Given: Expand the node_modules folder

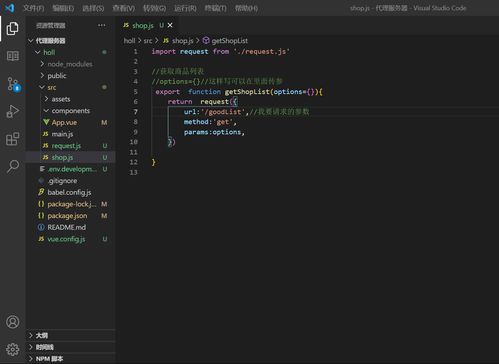Looking at the screenshot, I should [x=71, y=64].
